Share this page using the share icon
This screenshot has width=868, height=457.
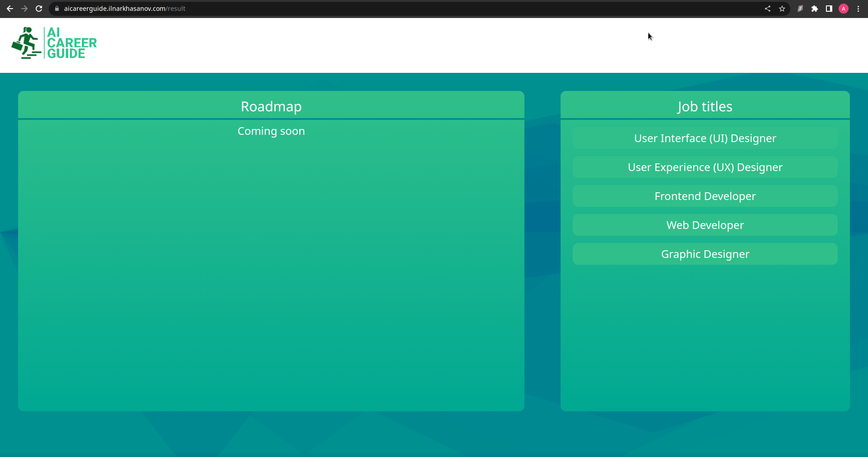click(768, 9)
